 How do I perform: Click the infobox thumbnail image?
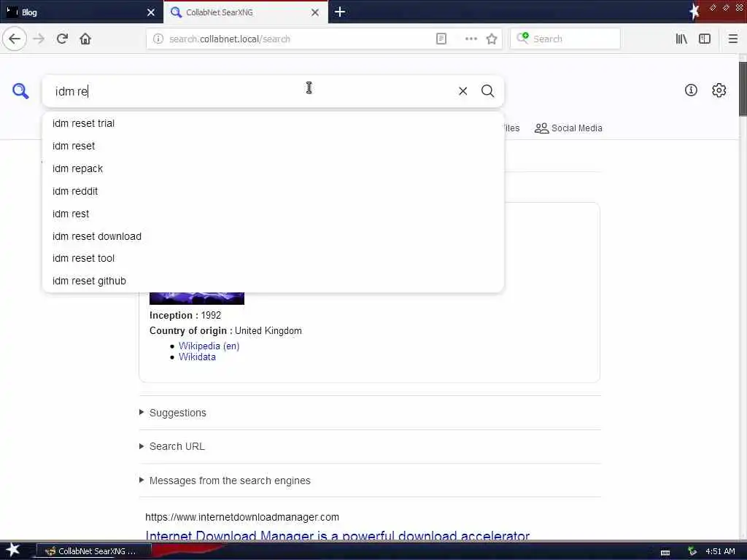click(197, 298)
